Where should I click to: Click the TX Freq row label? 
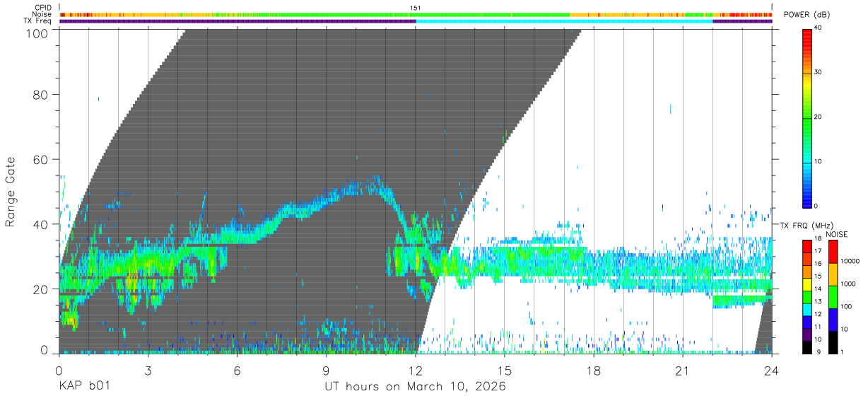[x=37, y=21]
